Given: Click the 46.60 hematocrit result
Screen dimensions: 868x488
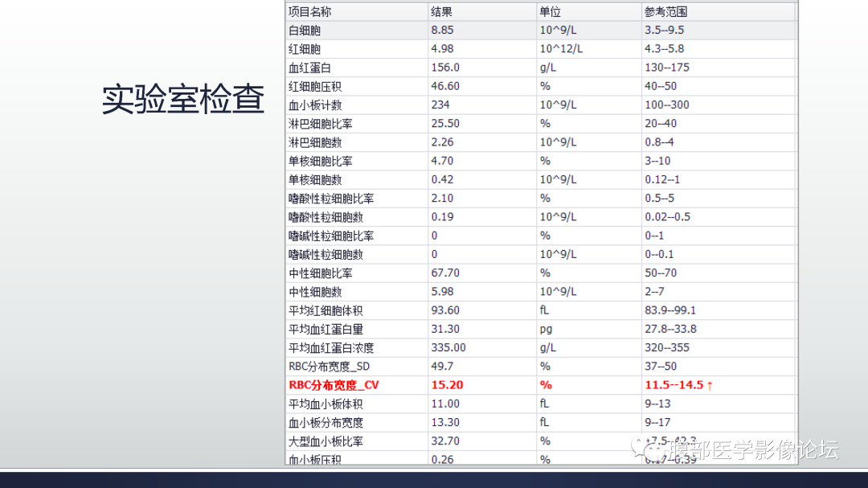Looking at the screenshot, I should [x=445, y=86].
